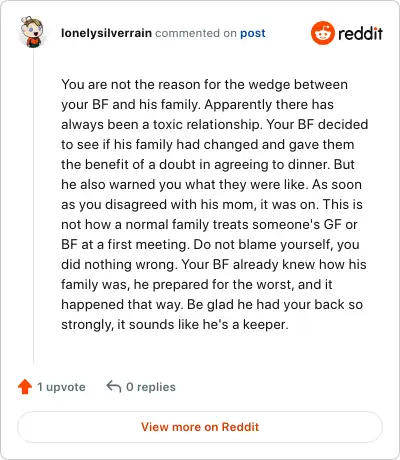
Task: Click the 'View more on Reddit' button
Action: tap(200, 427)
